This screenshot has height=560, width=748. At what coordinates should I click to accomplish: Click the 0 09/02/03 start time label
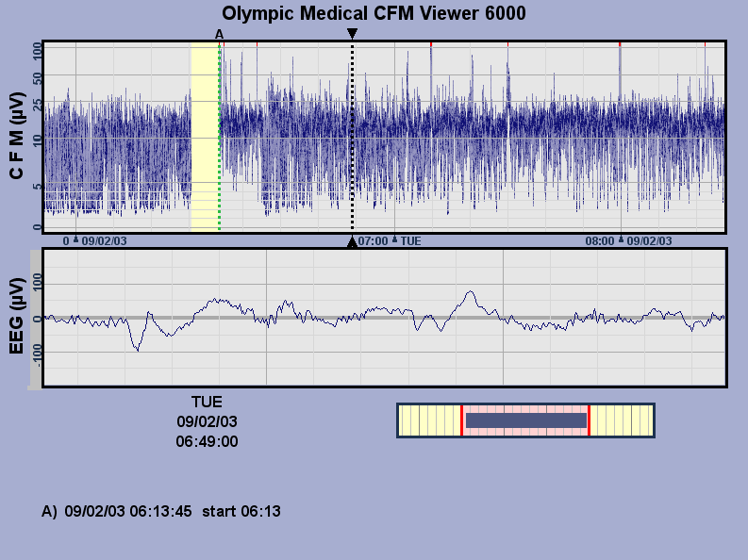coord(95,241)
